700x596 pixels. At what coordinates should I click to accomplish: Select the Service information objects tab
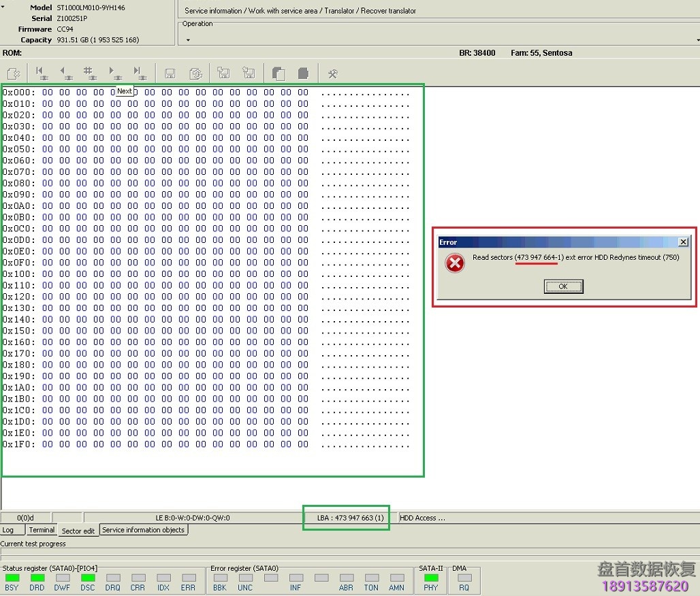pyautogui.click(x=143, y=530)
